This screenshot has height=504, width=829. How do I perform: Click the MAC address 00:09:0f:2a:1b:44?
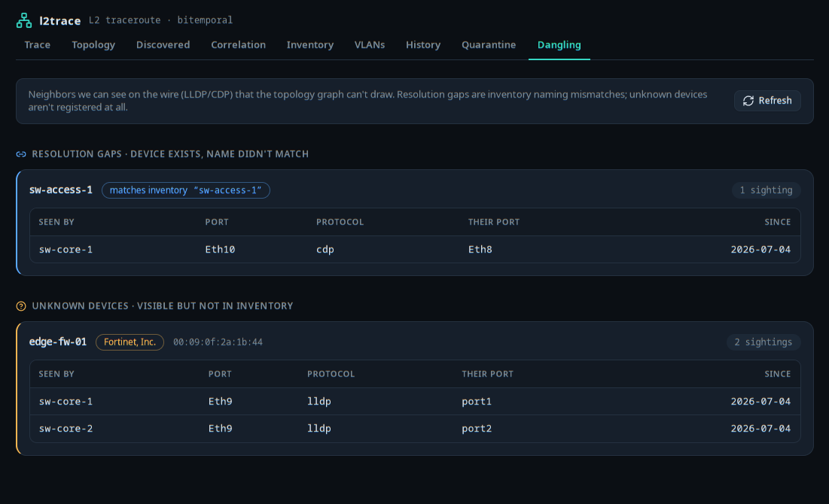point(218,342)
